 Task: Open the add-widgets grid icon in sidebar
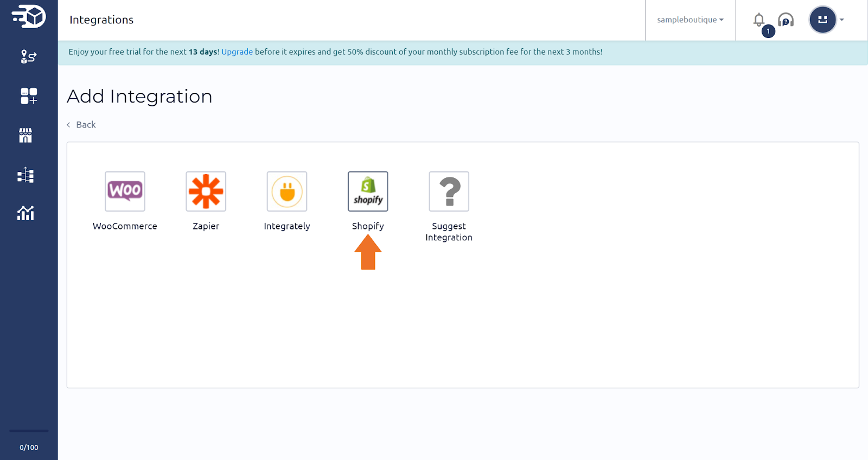29,96
